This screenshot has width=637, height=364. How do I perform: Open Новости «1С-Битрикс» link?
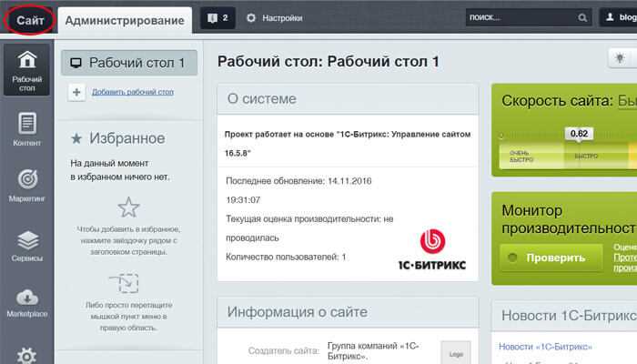pos(545,347)
